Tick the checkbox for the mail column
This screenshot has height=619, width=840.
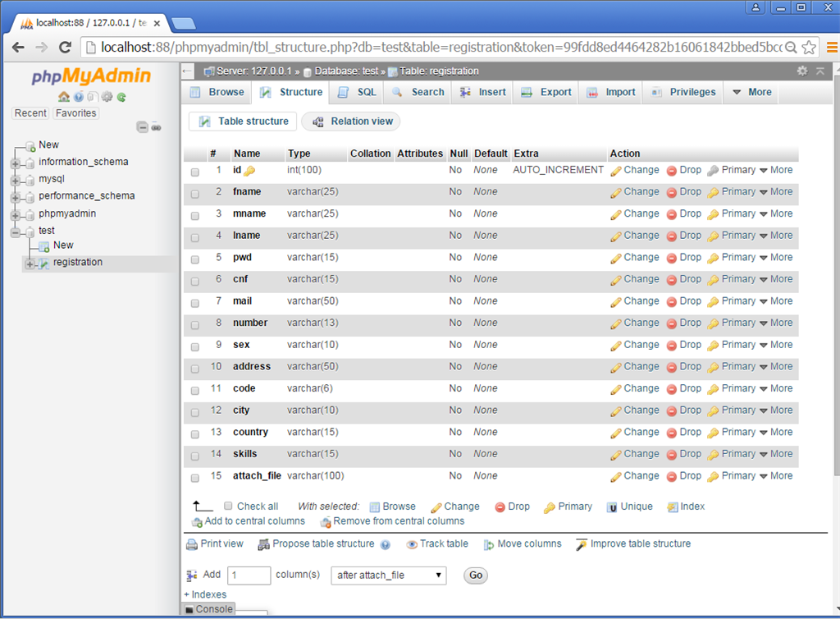[x=195, y=303]
